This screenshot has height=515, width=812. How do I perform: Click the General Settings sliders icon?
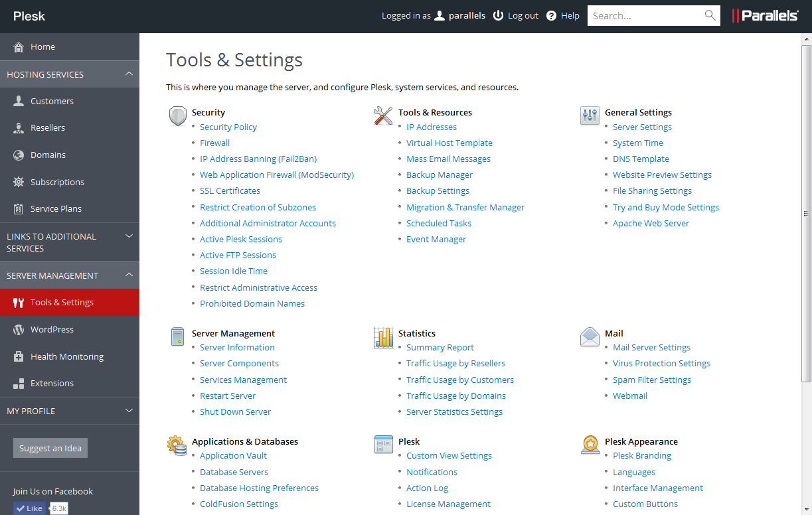(x=590, y=116)
